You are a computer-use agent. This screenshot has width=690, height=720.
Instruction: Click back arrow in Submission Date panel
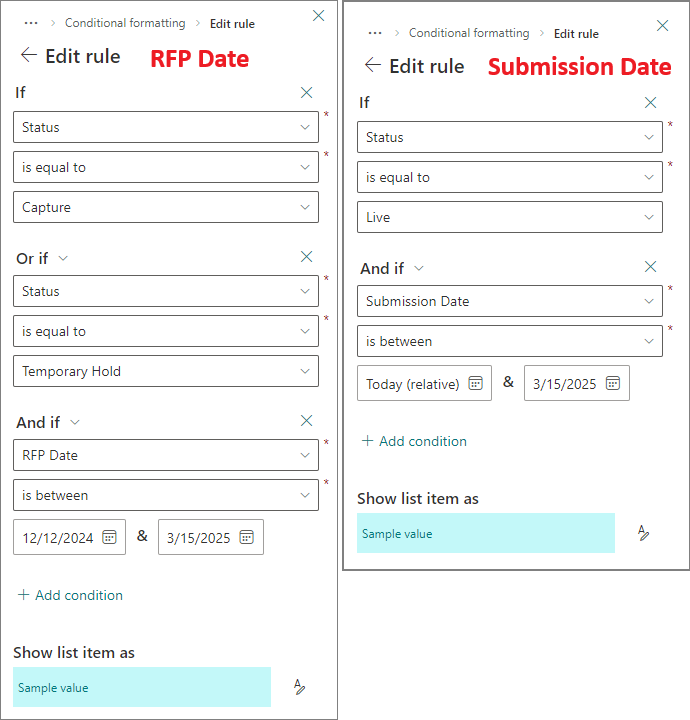[373, 65]
